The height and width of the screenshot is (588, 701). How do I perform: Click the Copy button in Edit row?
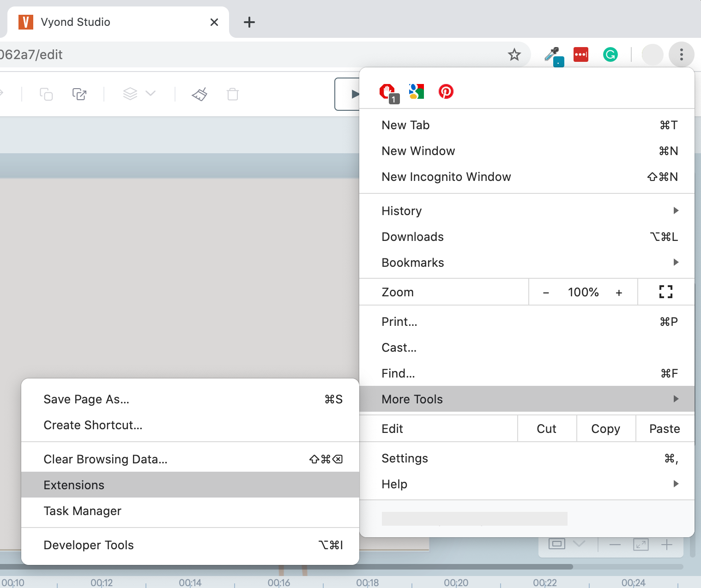[605, 429]
